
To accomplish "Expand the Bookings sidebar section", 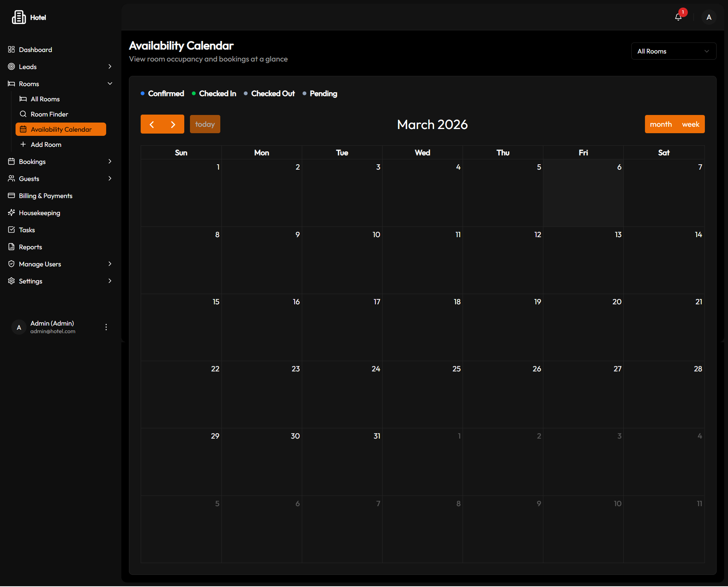I will click(x=110, y=162).
